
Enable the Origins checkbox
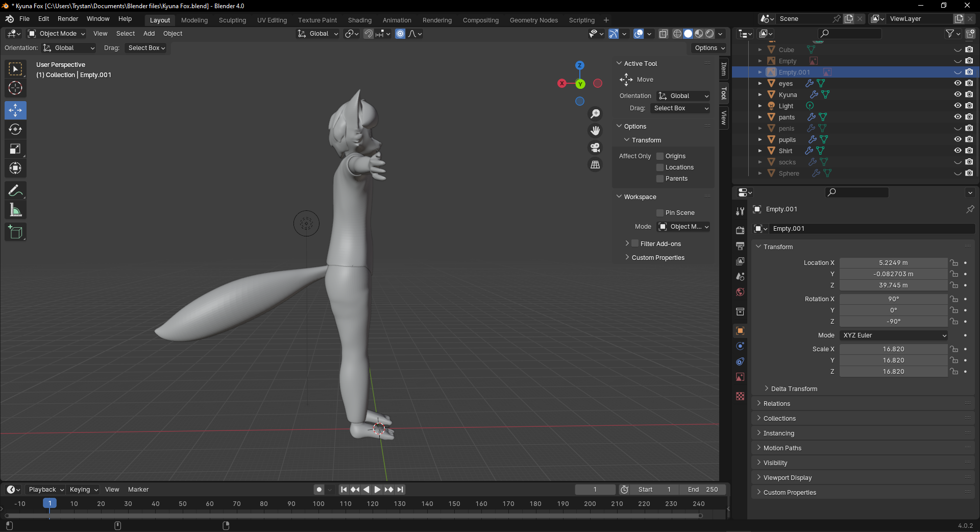660,156
